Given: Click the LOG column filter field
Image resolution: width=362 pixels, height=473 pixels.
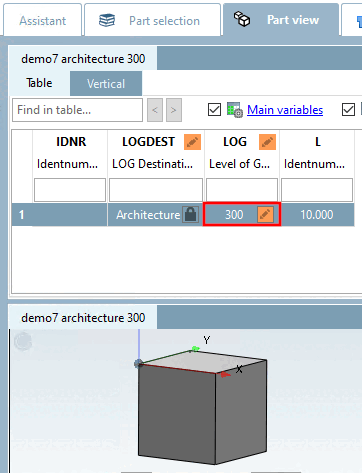Looking at the screenshot, I should (x=242, y=190).
